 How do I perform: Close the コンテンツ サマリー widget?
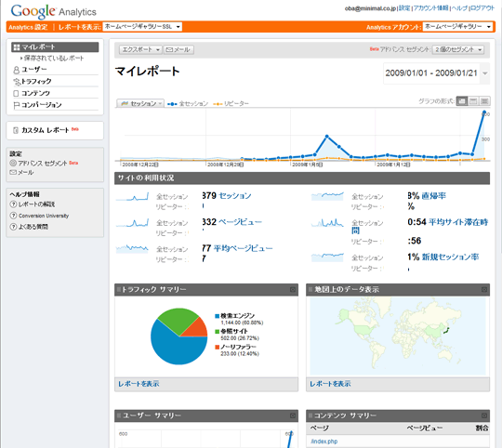(484, 415)
